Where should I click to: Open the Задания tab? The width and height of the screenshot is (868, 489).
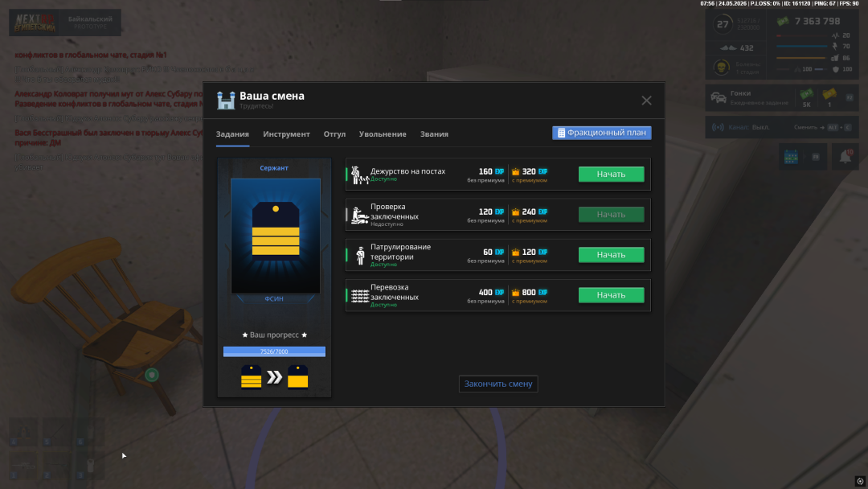point(232,134)
